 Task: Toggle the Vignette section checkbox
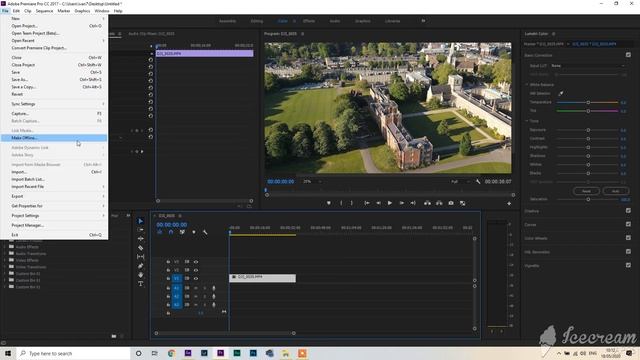click(628, 265)
